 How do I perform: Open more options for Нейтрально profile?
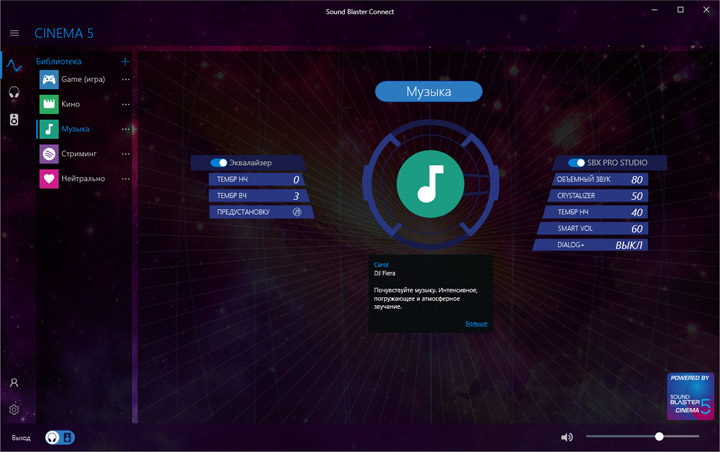[x=126, y=179]
